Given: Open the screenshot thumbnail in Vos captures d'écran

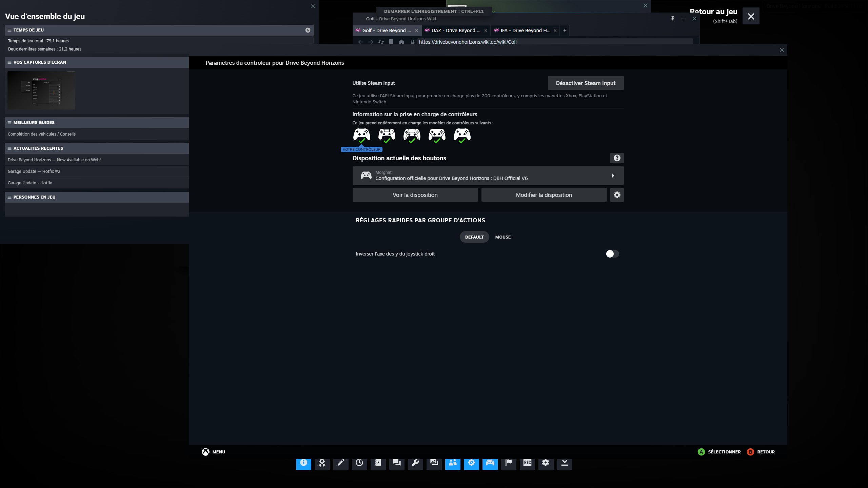Looking at the screenshot, I should pyautogui.click(x=41, y=90).
